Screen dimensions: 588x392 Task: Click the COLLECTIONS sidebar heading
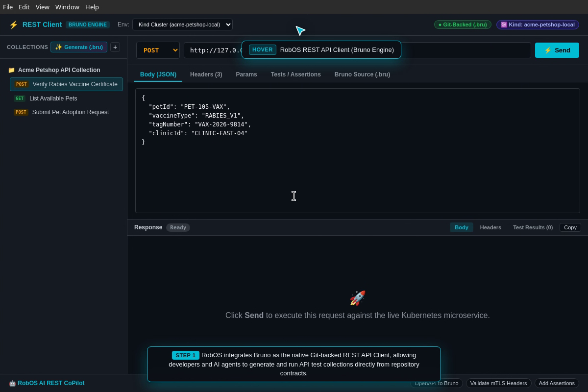27,47
